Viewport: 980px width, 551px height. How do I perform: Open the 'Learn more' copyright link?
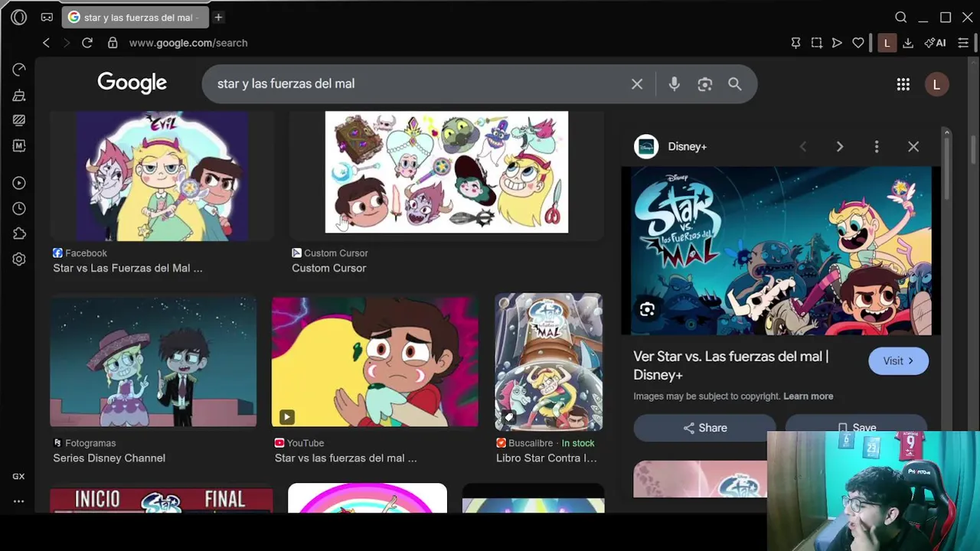pyautogui.click(x=808, y=396)
